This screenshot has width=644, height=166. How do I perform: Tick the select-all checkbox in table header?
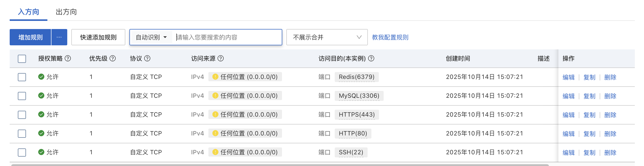pos(22,59)
